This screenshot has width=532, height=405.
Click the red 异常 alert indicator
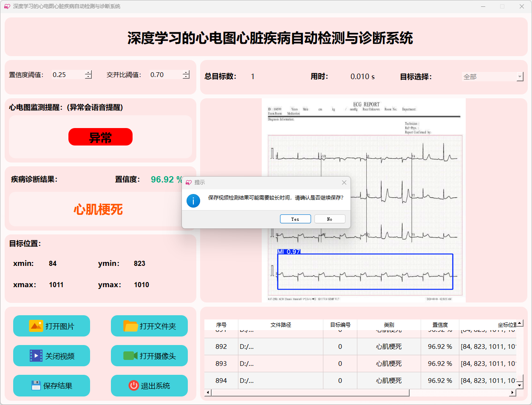(100, 137)
